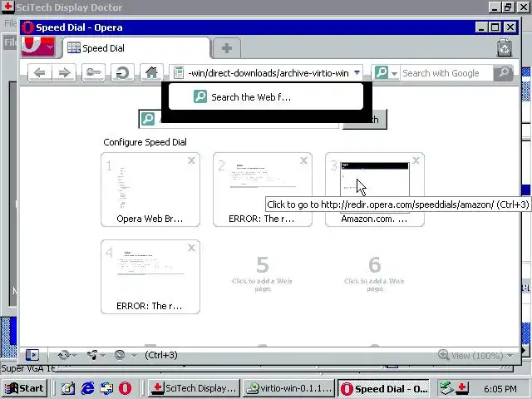Click the network tray icon
Image resolution: width=532 pixels, height=399 pixels.
(446, 388)
